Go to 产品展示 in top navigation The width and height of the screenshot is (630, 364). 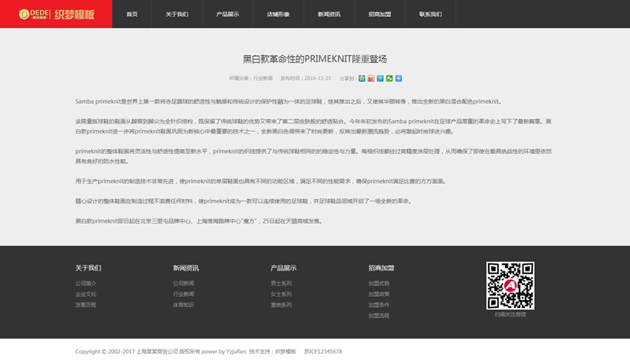[x=227, y=14]
